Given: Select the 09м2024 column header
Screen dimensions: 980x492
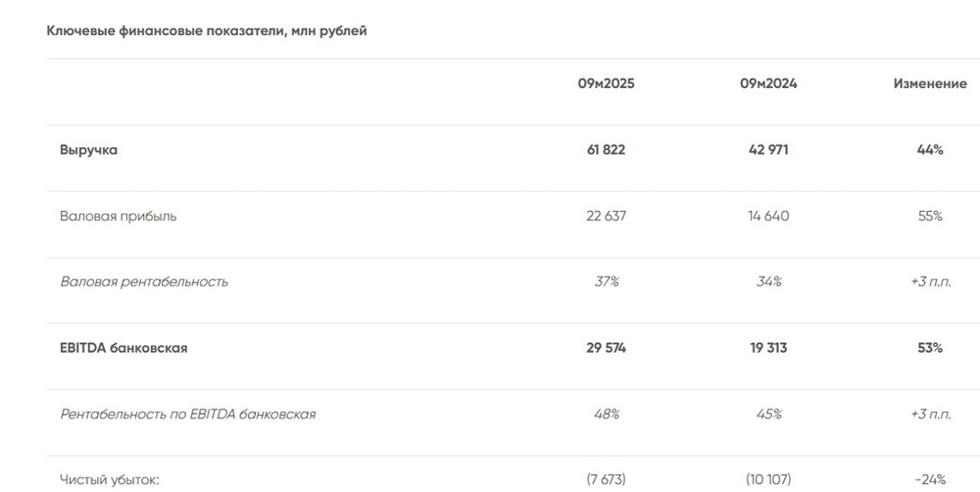Looking at the screenshot, I should pos(768,84).
